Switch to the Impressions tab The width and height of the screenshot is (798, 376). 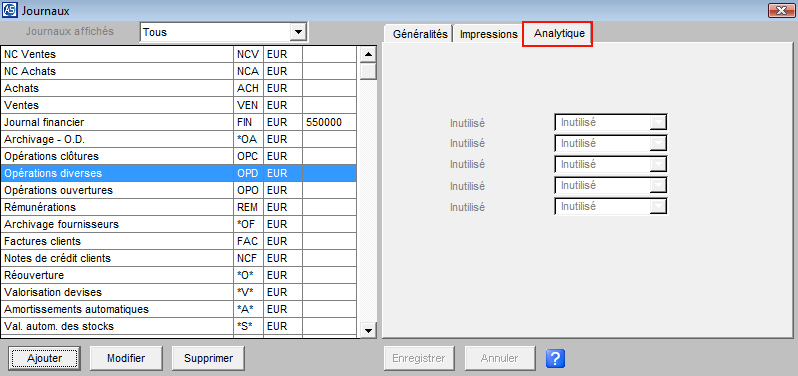click(x=489, y=34)
